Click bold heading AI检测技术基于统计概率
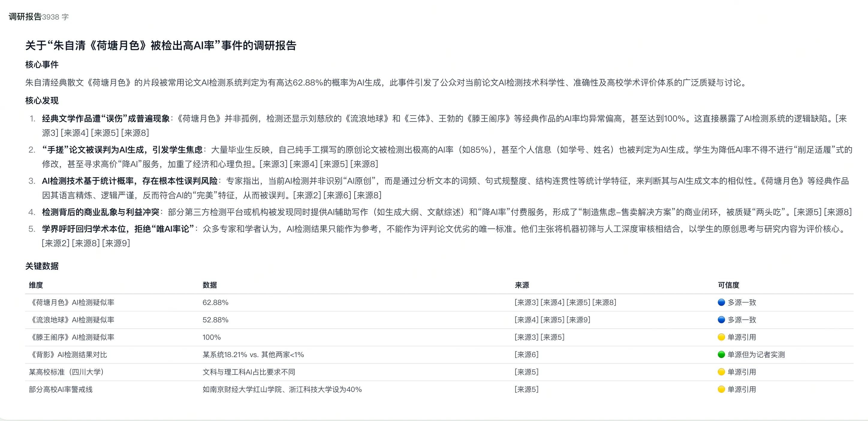Viewport: 868px width, 421px height. pyautogui.click(x=130, y=181)
